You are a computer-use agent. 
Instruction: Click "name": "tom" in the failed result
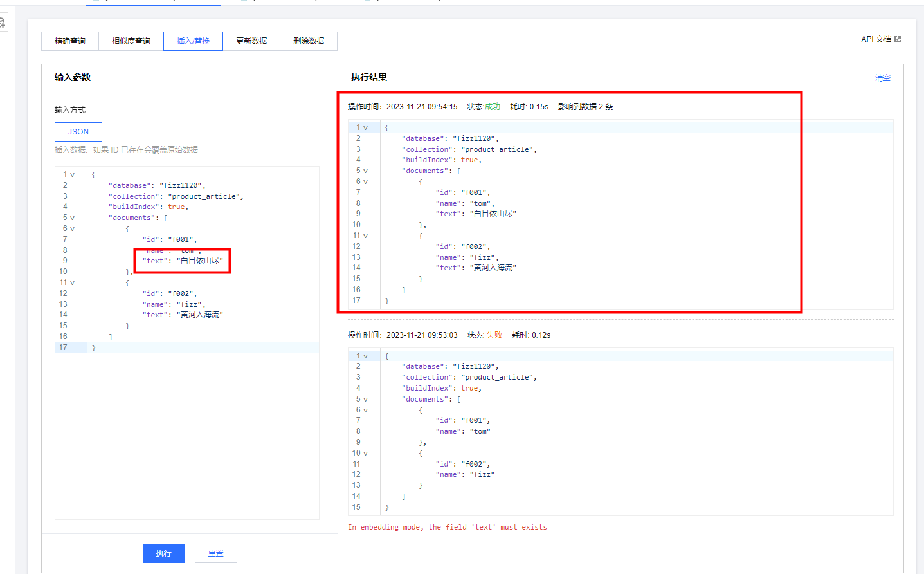[463, 431]
